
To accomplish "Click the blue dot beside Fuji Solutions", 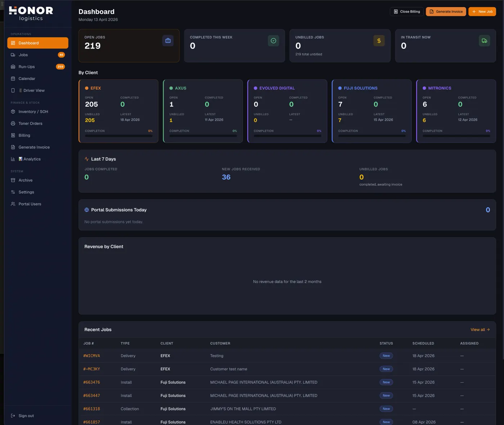I will pyautogui.click(x=340, y=88).
